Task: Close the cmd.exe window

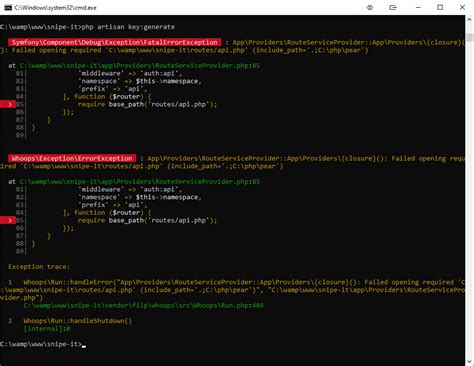Action: tap(462, 7)
